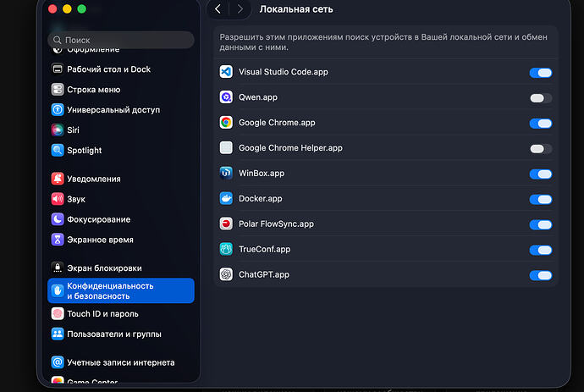584x392 pixels.
Task: Select Звук in the sidebar
Action: pos(121,199)
